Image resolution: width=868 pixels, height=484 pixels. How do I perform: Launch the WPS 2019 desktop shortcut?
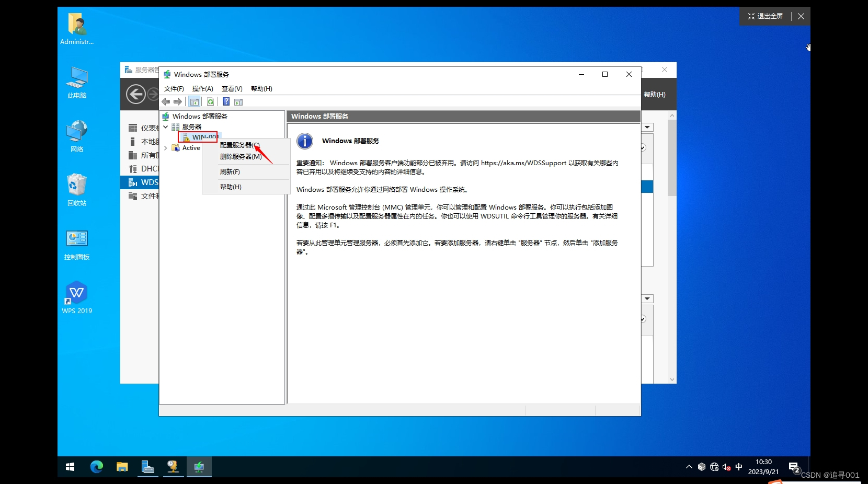point(77,298)
